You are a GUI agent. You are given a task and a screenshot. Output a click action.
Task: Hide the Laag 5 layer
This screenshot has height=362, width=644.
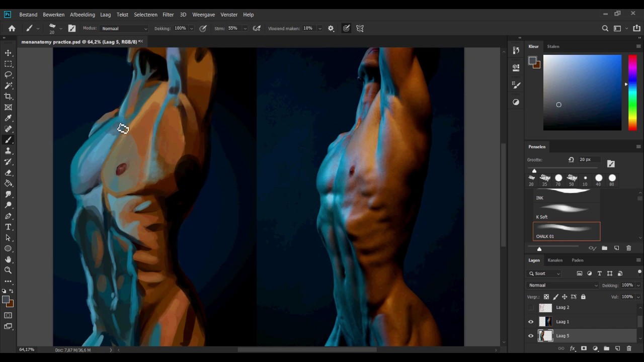531,336
